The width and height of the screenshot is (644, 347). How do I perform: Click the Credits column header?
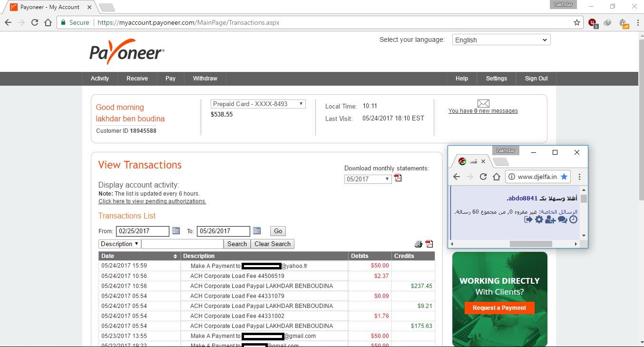click(413, 256)
